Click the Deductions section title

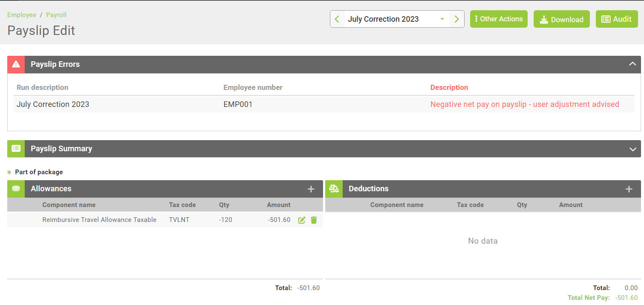(369, 189)
